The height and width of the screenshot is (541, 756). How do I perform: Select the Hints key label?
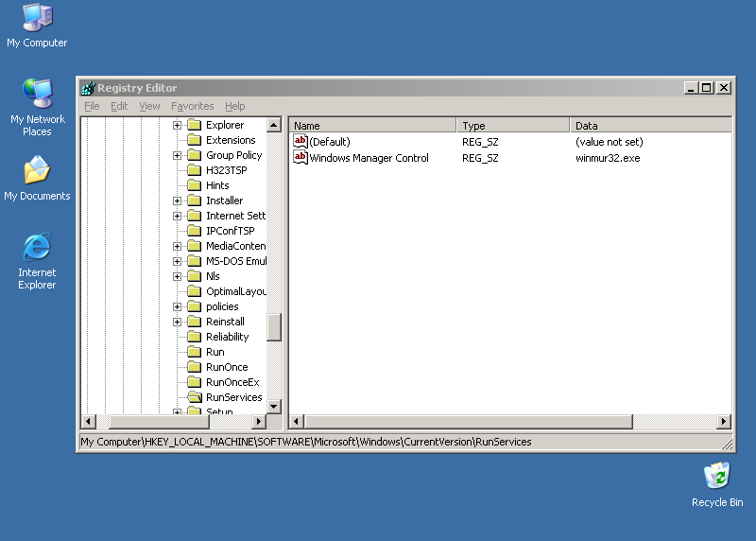[x=217, y=185]
